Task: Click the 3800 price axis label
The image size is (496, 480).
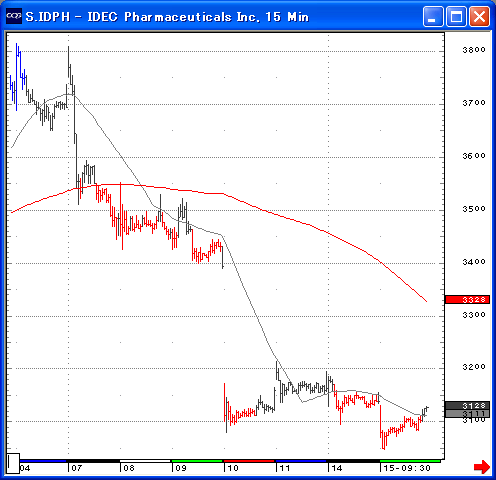Action: [x=474, y=50]
